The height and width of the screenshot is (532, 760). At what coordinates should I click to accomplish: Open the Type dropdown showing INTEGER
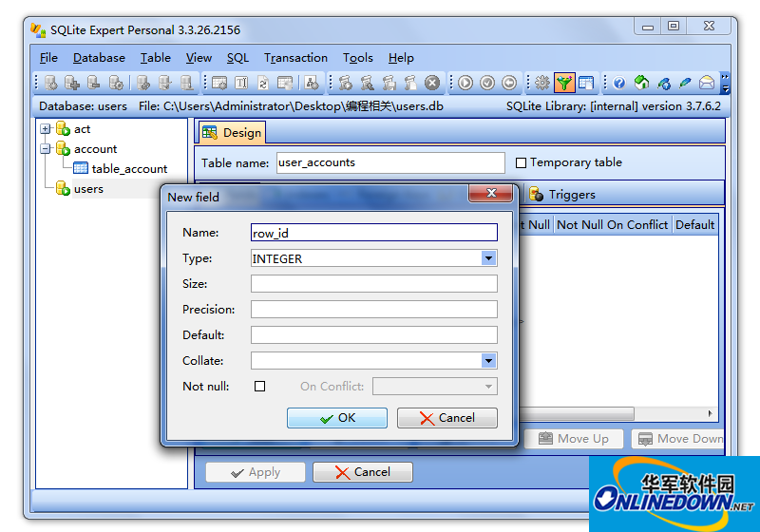pyautogui.click(x=488, y=258)
